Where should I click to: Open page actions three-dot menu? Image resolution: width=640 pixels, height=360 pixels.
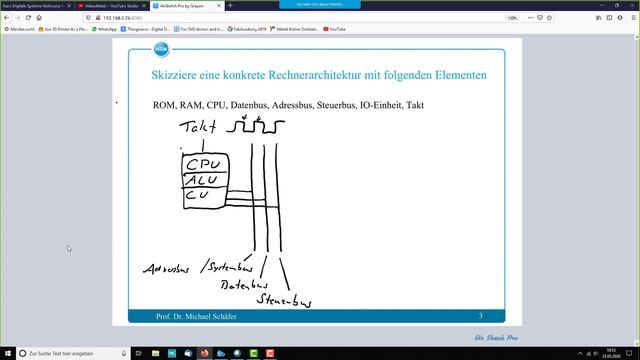coord(530,18)
